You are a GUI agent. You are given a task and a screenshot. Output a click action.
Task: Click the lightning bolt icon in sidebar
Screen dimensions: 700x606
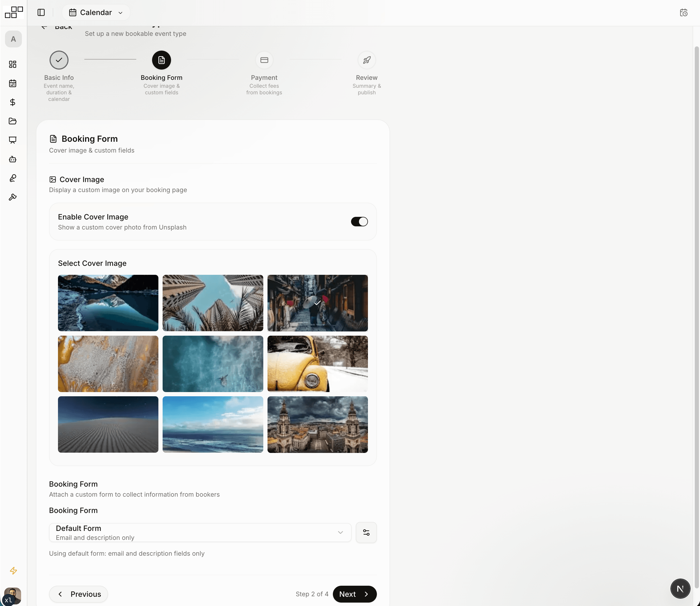(x=13, y=570)
